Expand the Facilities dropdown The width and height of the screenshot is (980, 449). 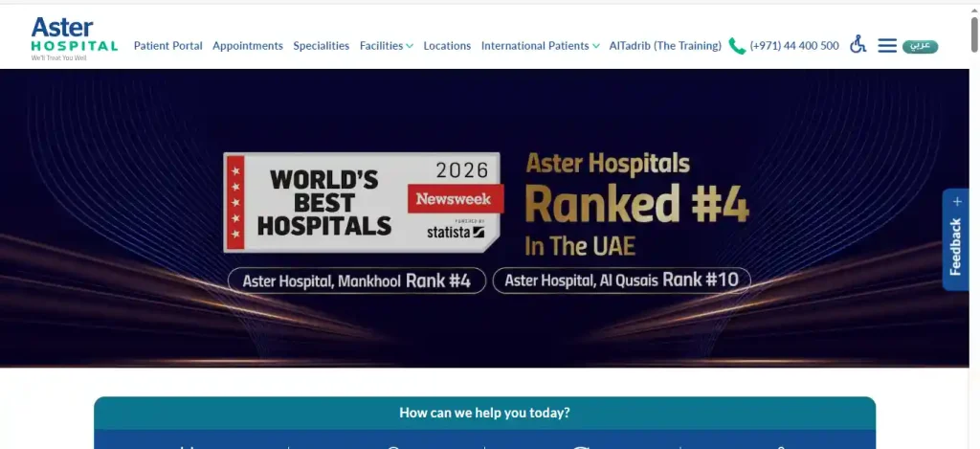point(387,46)
